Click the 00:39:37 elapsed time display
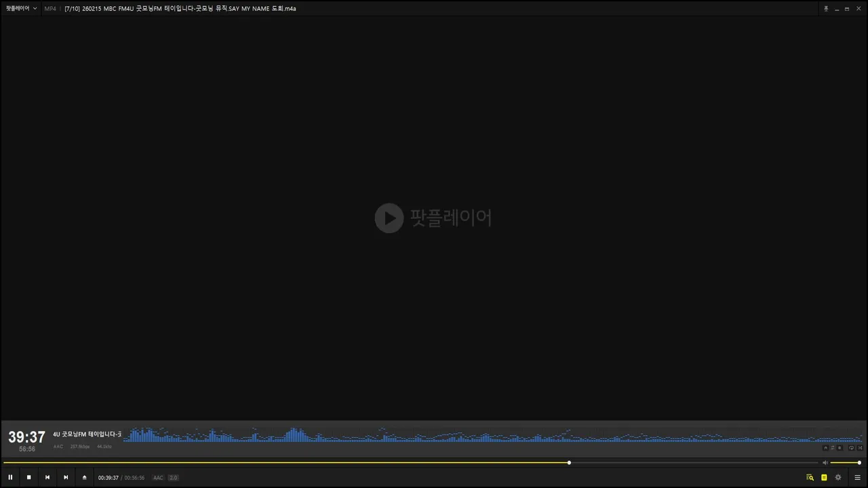Viewport: 868px width, 488px height. click(108, 478)
